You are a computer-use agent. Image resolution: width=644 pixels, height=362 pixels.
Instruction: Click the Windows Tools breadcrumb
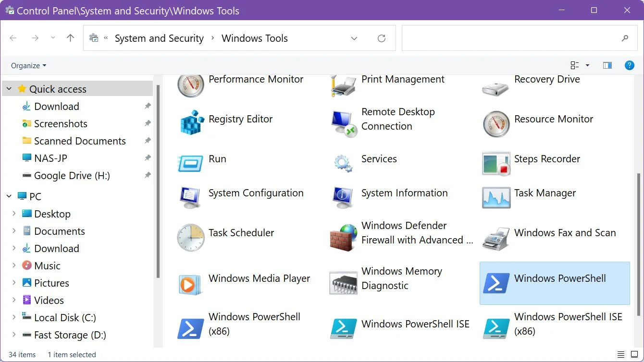pyautogui.click(x=255, y=38)
